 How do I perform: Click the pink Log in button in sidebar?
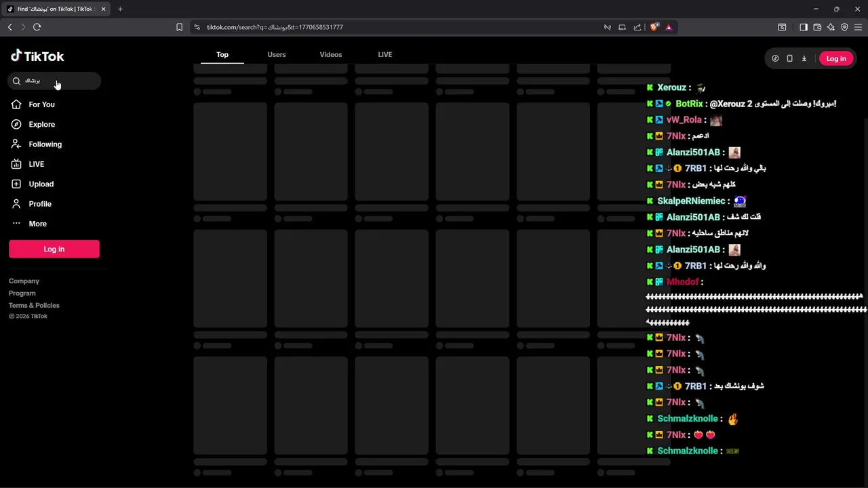[x=54, y=249]
